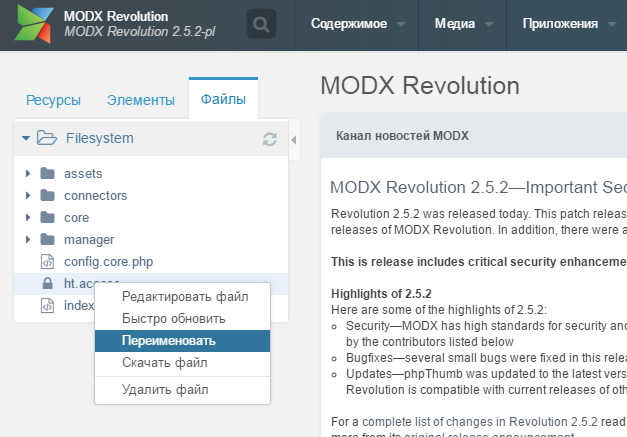Select the assets folder name

(83, 174)
